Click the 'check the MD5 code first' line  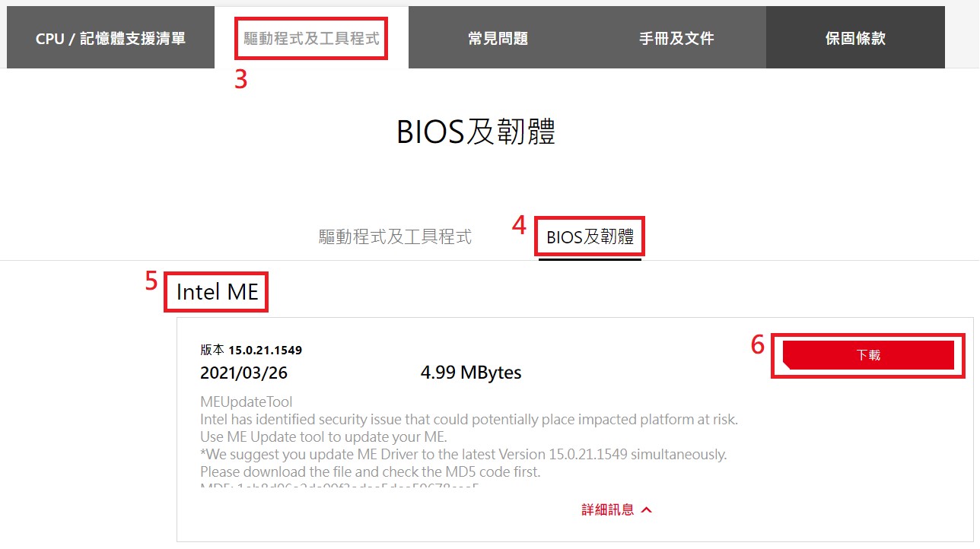point(370,471)
